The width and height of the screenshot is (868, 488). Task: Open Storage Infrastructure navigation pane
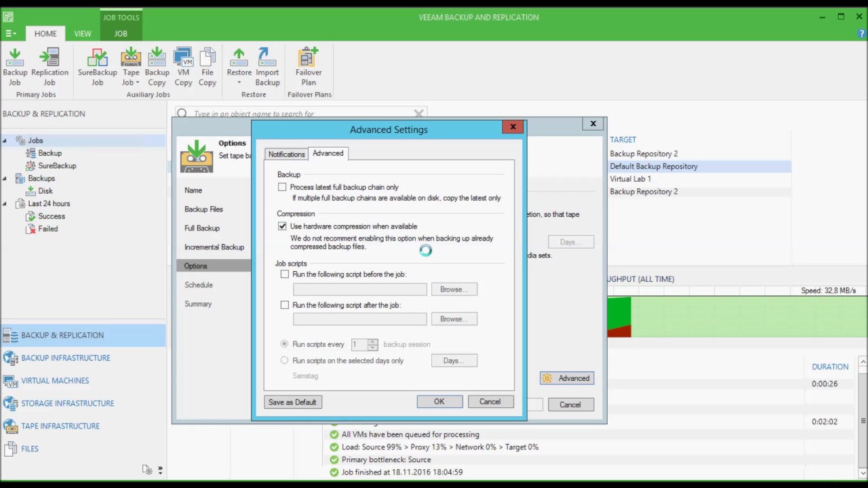pyautogui.click(x=83, y=403)
